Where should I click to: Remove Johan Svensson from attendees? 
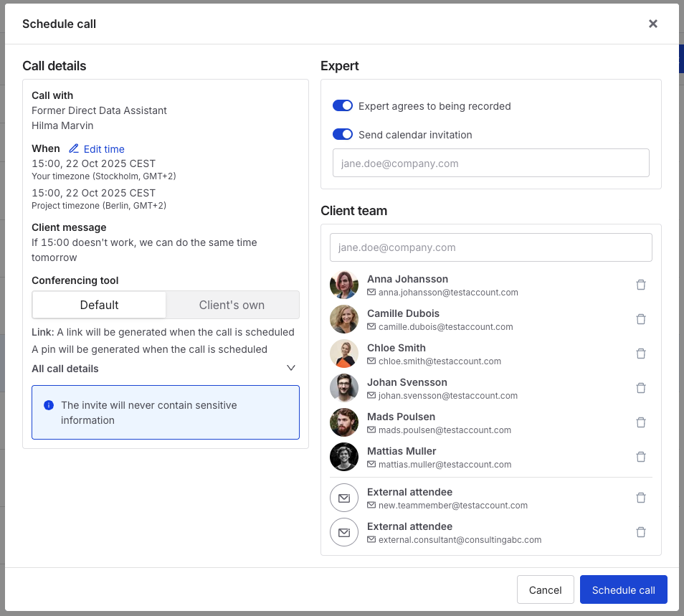click(x=641, y=388)
